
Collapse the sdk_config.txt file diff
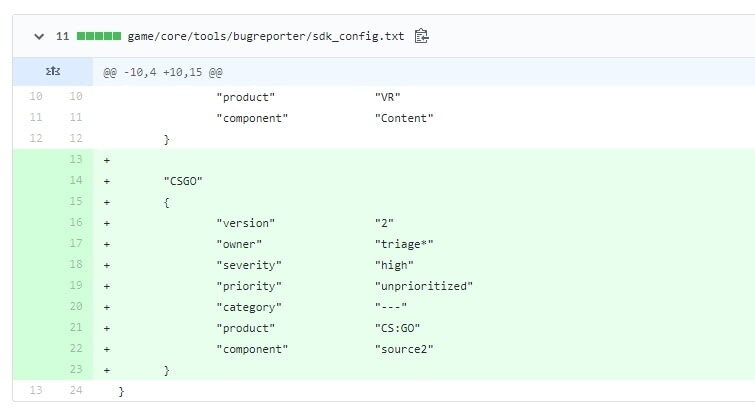point(39,36)
